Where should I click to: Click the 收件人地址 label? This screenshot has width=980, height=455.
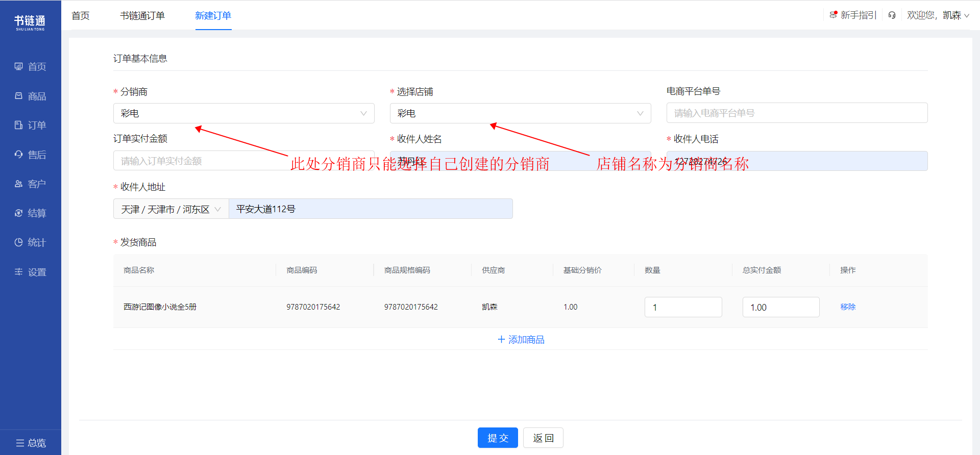point(143,187)
